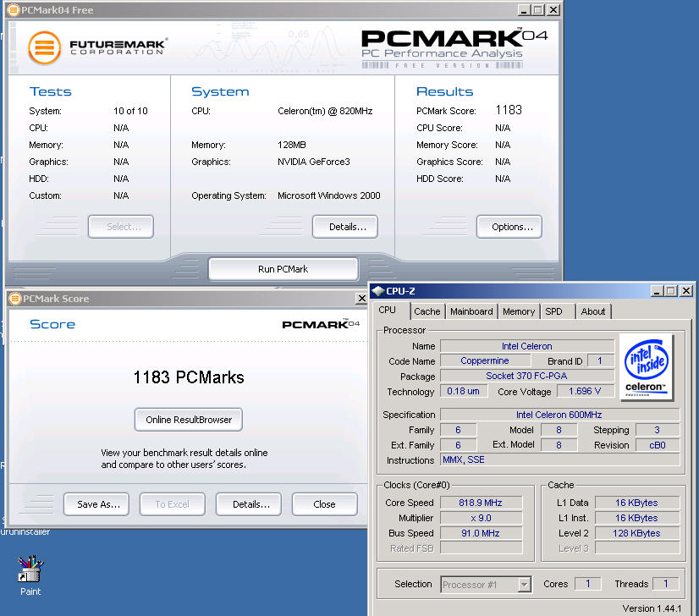Click the NVIDIA GeForce3 graphics text
Image resolution: width=699 pixels, height=616 pixels.
click(x=314, y=162)
